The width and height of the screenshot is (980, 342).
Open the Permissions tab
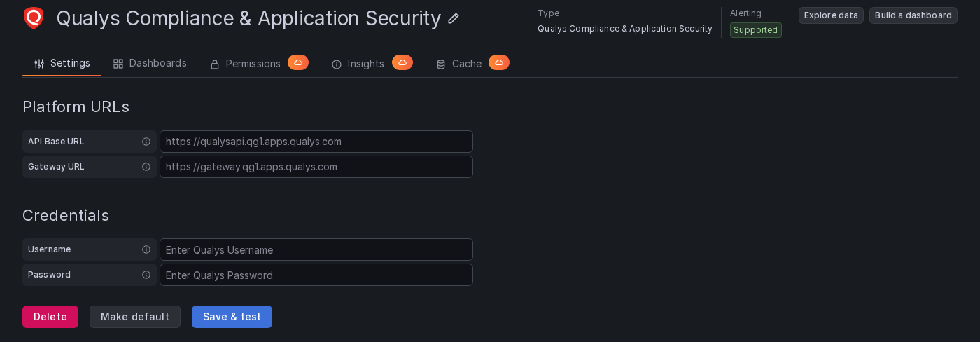point(246,64)
